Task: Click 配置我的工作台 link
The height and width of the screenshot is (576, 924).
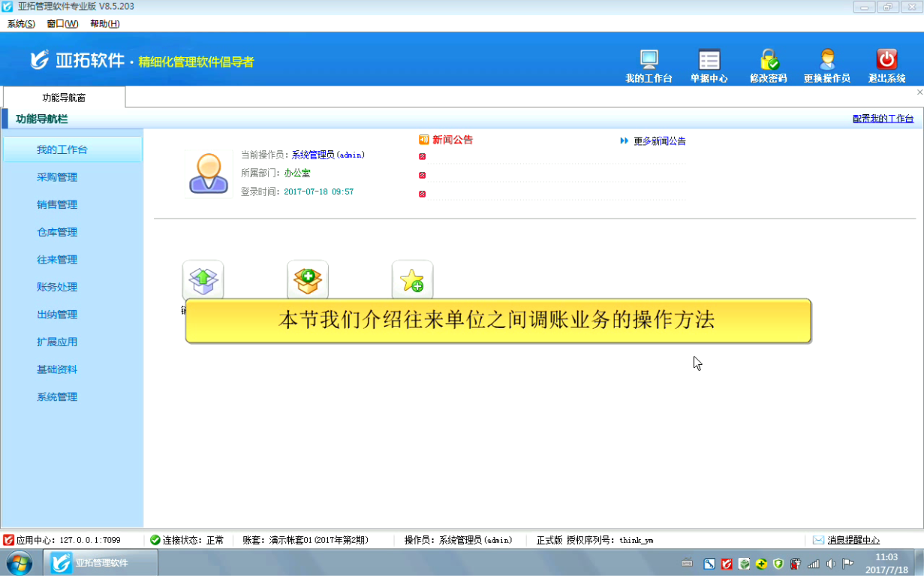Action: tap(883, 119)
